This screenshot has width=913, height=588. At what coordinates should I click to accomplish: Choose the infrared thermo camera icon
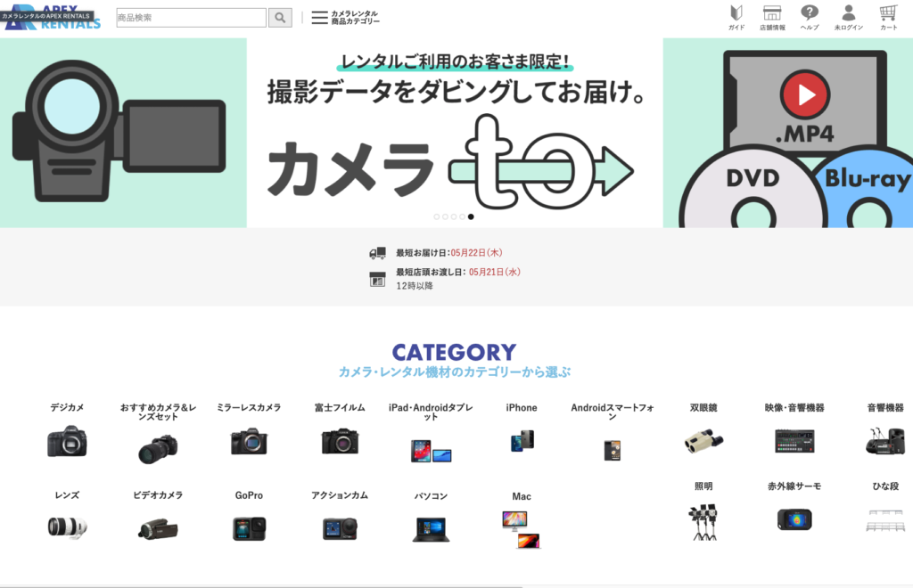pos(794,519)
